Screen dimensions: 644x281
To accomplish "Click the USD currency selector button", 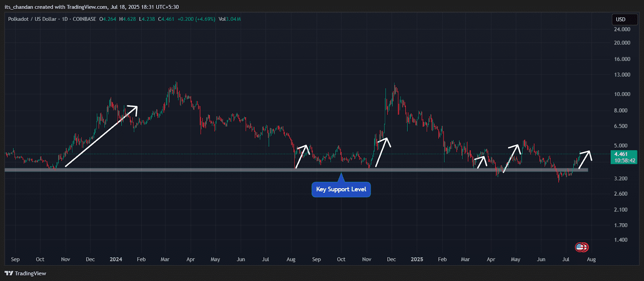I will click(x=624, y=19).
